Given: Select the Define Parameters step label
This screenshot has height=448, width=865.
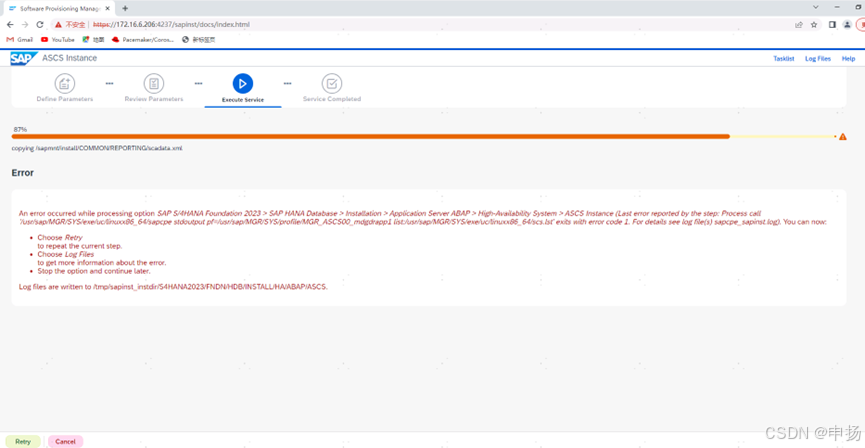Looking at the screenshot, I should point(65,99).
